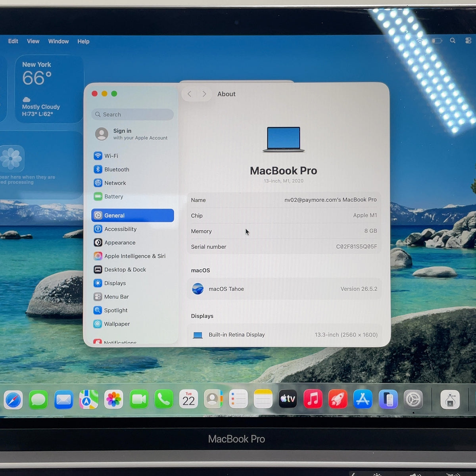Click battery status in menu bar

coord(437,40)
